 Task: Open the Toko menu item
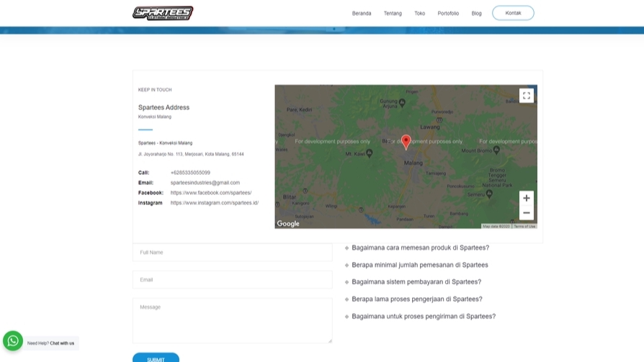[x=420, y=13]
